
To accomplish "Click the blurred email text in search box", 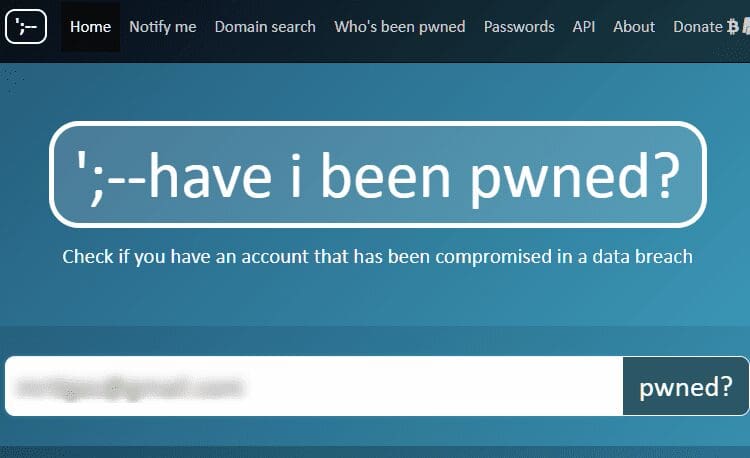I will 129,386.
